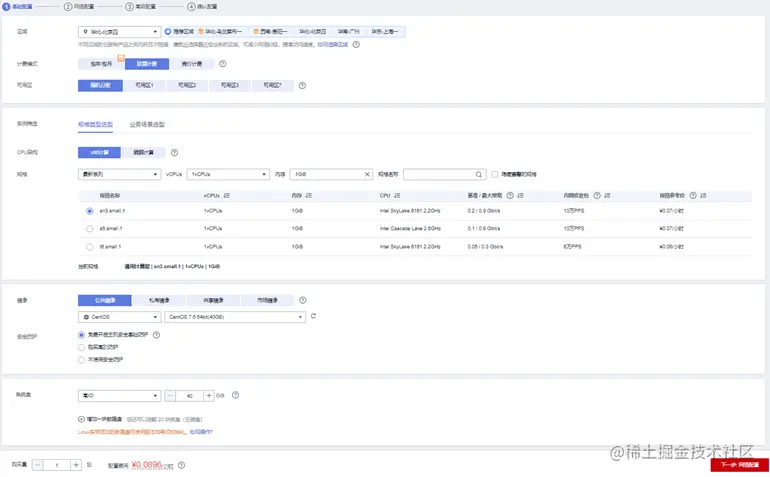Refresh the image list
Viewport: 770px width, 477px height.
(x=313, y=316)
